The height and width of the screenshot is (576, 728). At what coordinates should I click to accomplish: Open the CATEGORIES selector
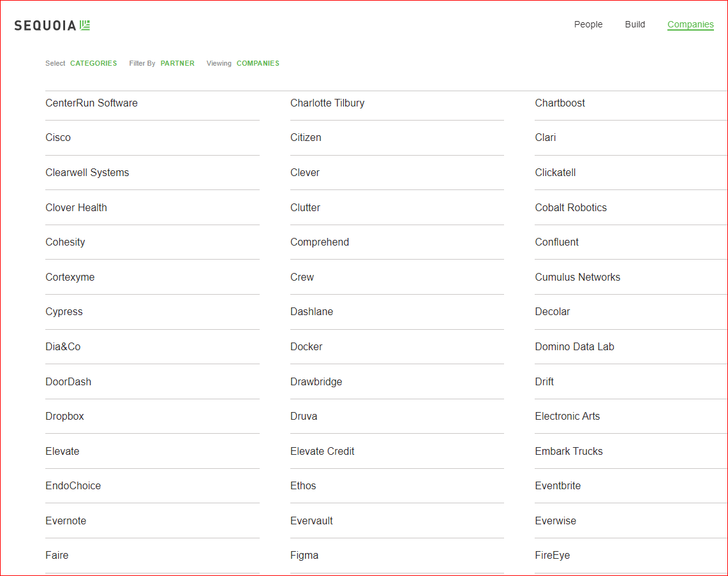point(93,63)
